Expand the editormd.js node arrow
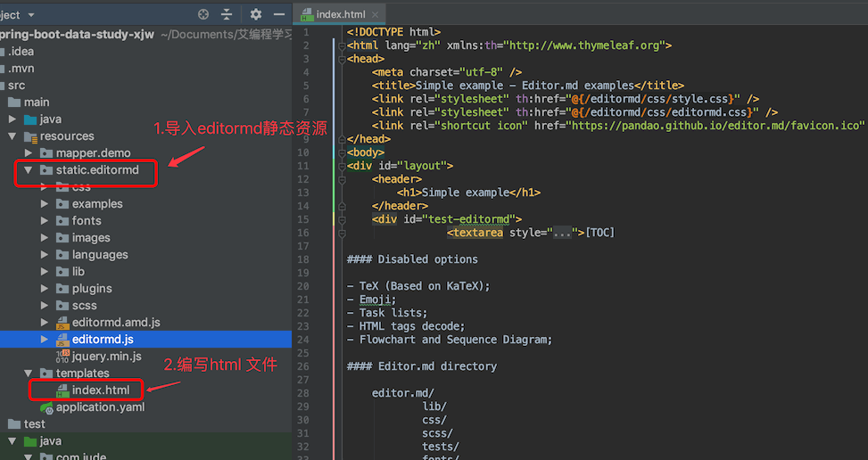Image resolution: width=868 pixels, height=460 pixels. pos(45,340)
